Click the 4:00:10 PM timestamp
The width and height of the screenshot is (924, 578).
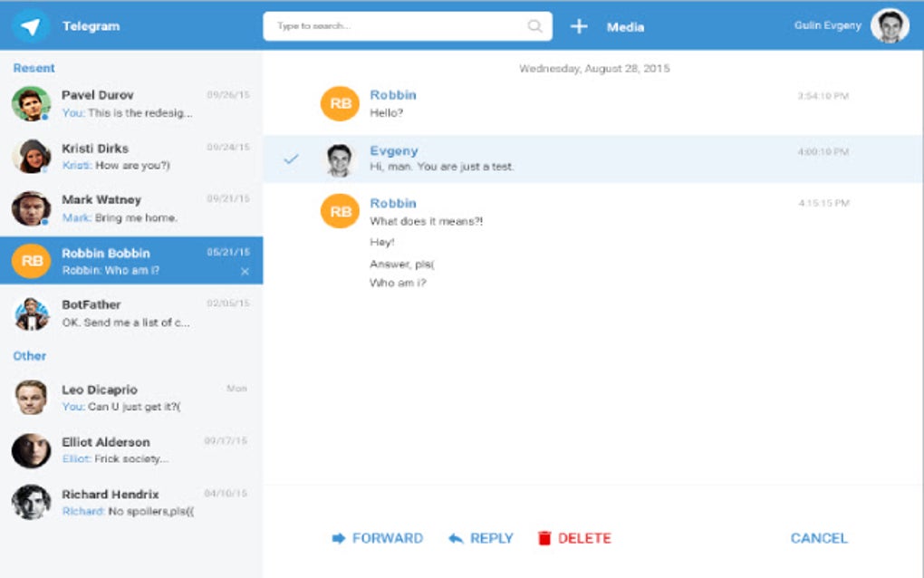[x=823, y=152]
